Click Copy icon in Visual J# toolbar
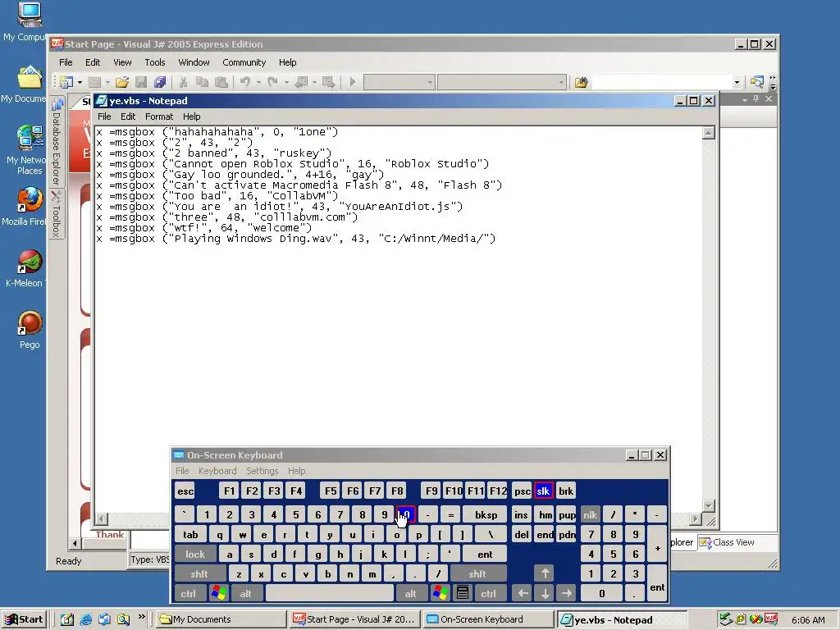840x630 pixels. click(202, 82)
